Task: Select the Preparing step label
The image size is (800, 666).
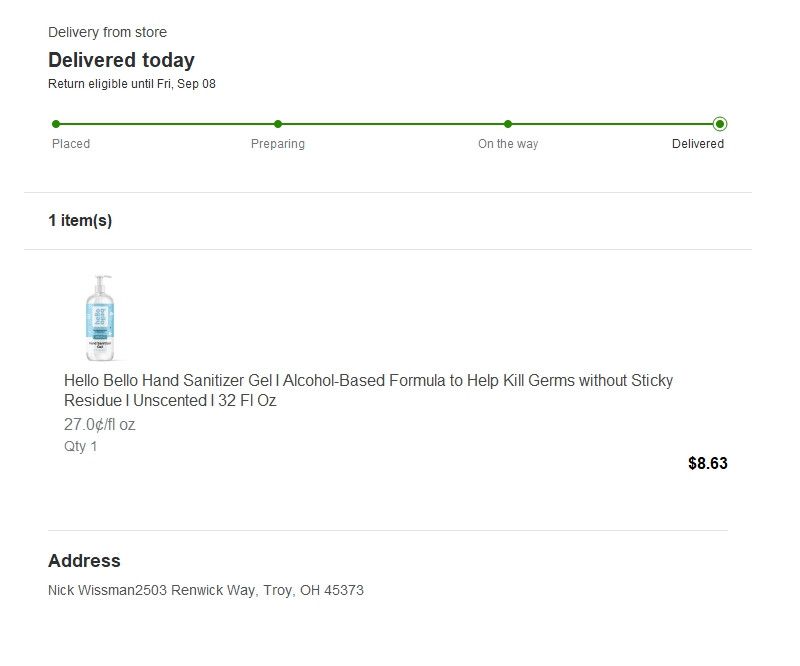Action: click(278, 144)
